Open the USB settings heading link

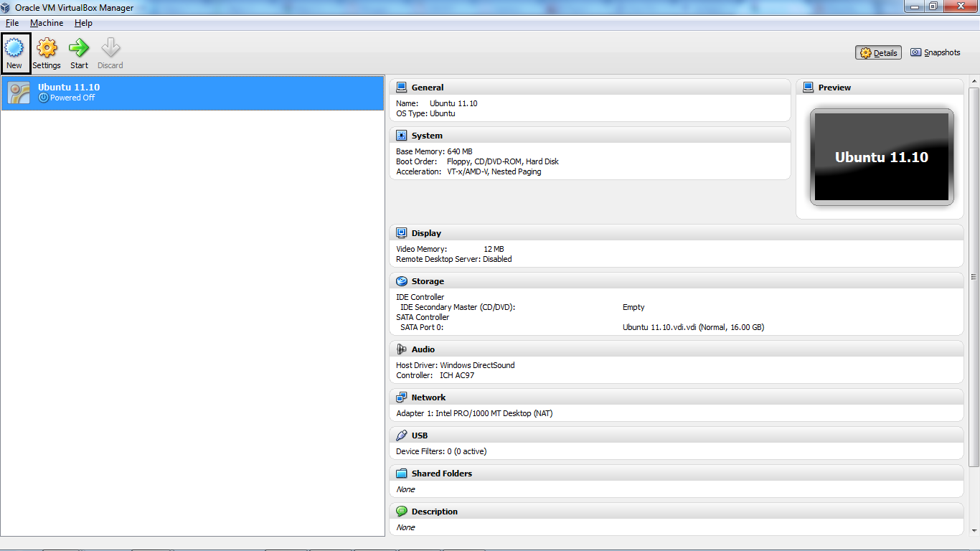pyautogui.click(x=420, y=435)
